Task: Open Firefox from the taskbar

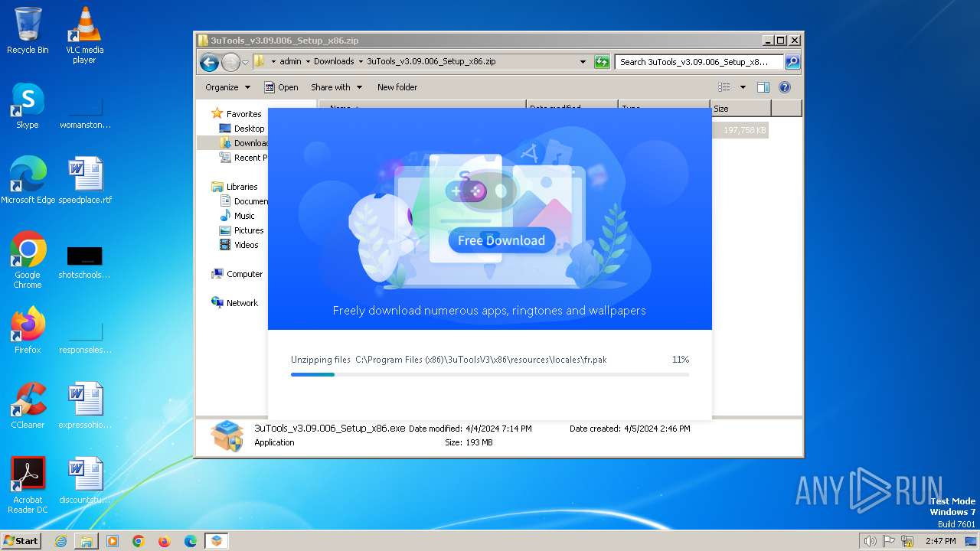Action: 165,541
